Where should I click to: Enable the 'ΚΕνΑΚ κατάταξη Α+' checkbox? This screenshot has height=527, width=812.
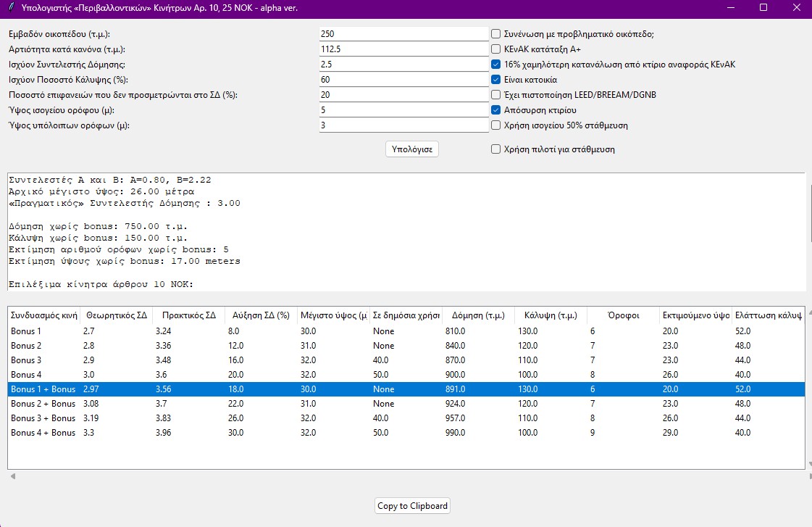tap(495, 49)
